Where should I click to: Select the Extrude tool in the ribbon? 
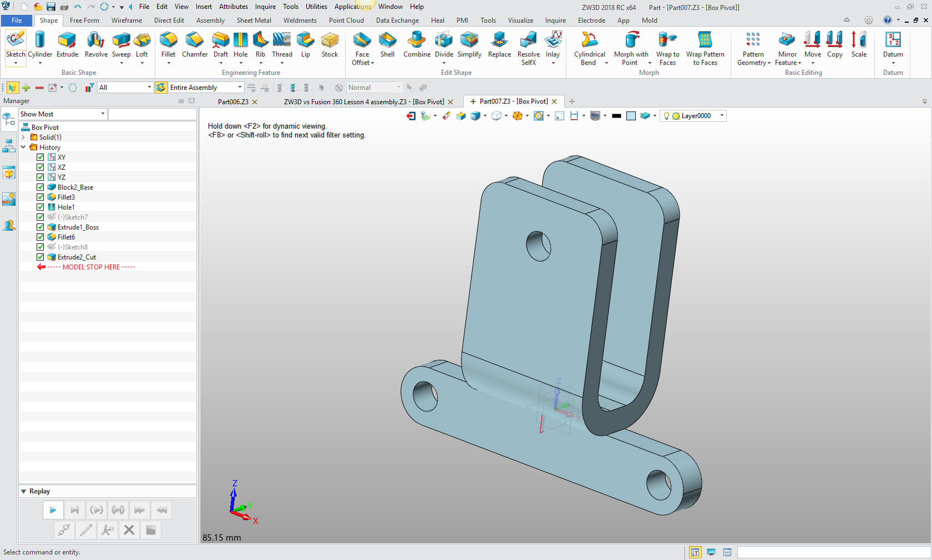pyautogui.click(x=67, y=45)
